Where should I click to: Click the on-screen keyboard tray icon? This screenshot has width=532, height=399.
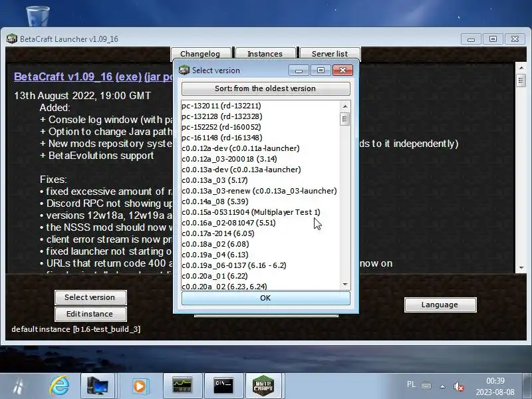click(x=426, y=386)
